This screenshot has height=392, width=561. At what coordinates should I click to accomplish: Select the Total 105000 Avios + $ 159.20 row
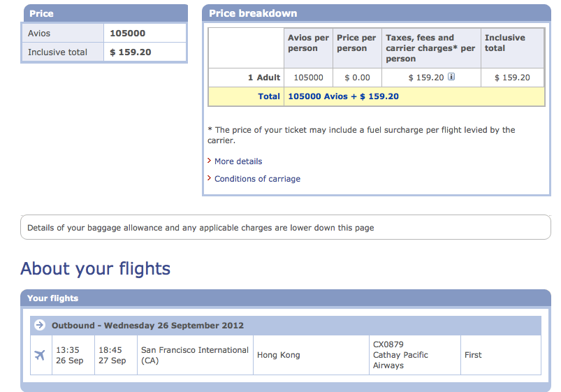tap(377, 96)
